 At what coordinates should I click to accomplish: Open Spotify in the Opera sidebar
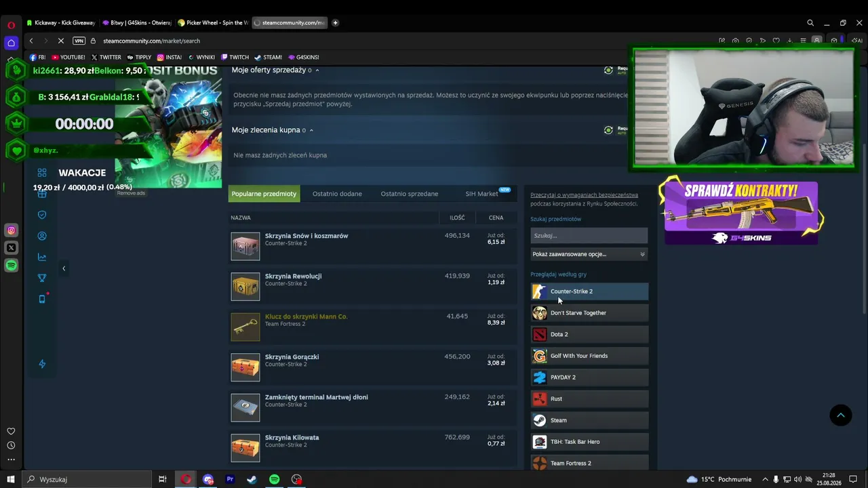point(11,266)
